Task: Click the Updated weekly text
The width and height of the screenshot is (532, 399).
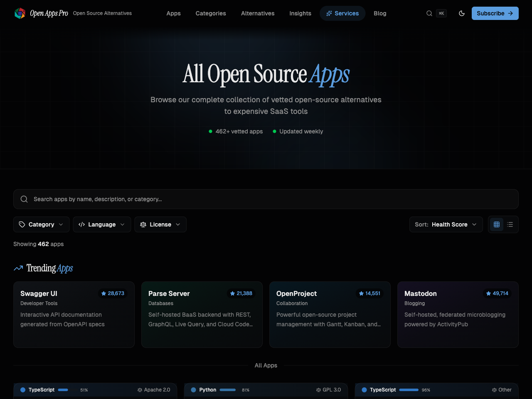Action: pyautogui.click(x=301, y=131)
